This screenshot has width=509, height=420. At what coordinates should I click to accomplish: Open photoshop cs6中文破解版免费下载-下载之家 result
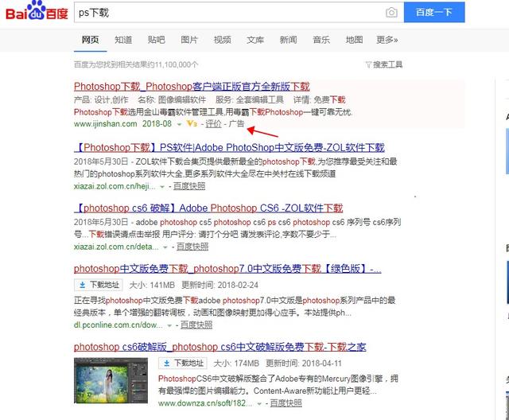[x=220, y=347]
